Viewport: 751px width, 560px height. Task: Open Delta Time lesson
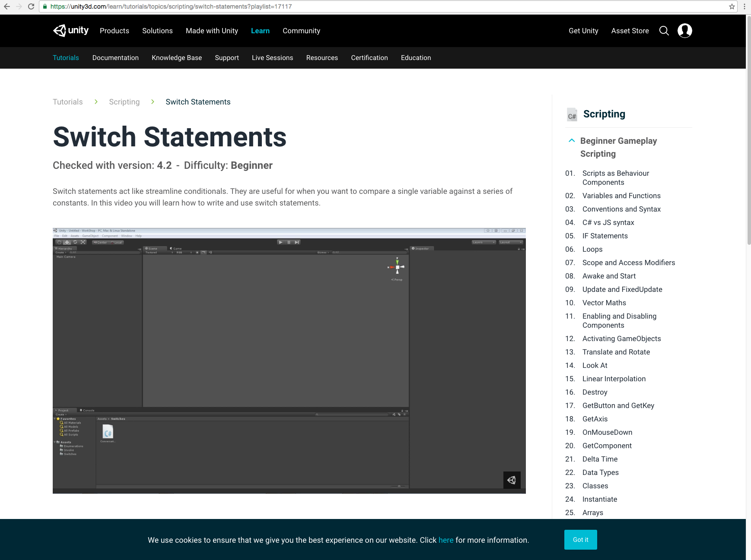tap(600, 459)
